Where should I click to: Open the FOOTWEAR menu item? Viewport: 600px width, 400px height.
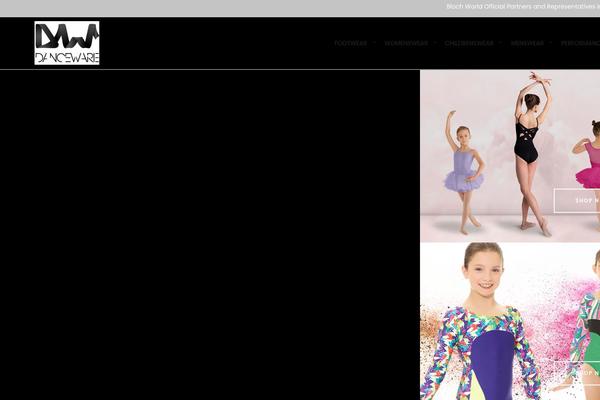[x=351, y=43]
